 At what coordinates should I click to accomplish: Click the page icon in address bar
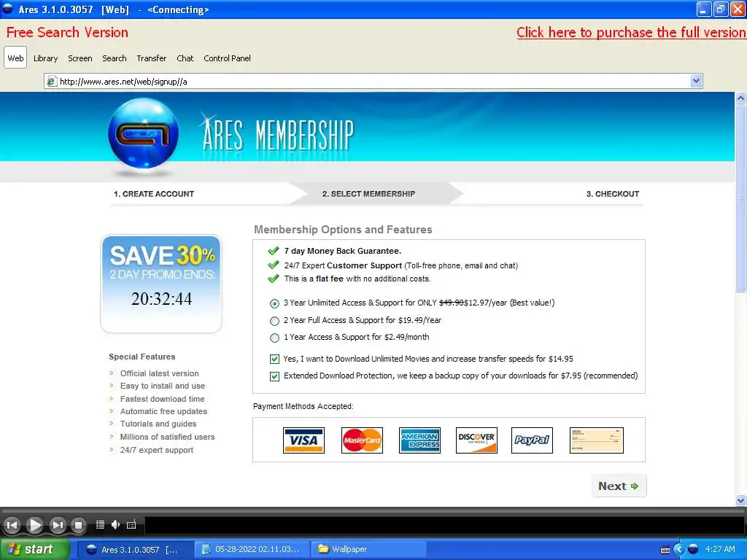(x=52, y=82)
